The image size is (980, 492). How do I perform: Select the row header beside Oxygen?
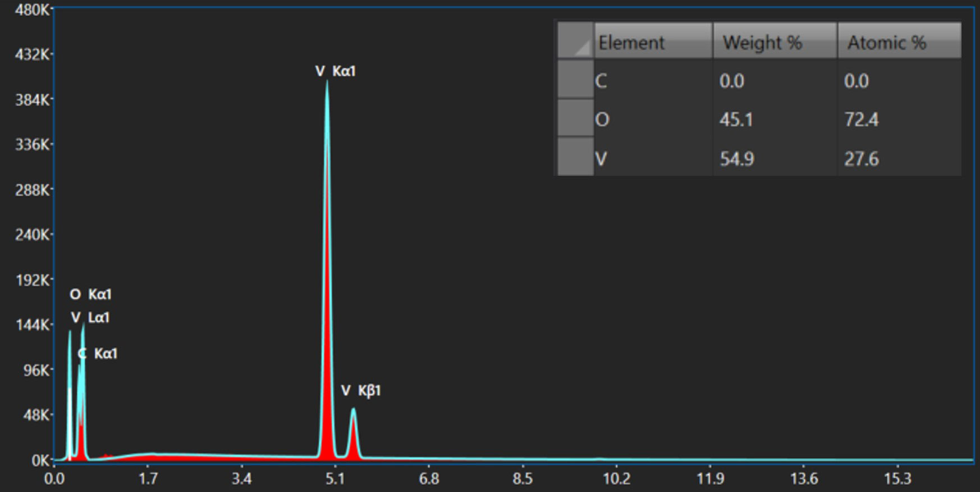coord(575,119)
